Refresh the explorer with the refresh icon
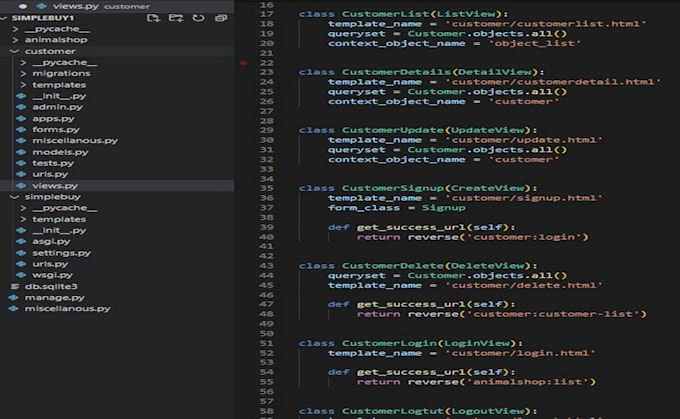Viewport: 680px width, 419px height. [198, 18]
